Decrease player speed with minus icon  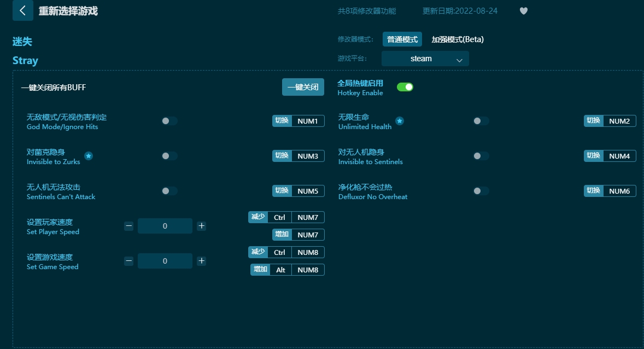(128, 226)
